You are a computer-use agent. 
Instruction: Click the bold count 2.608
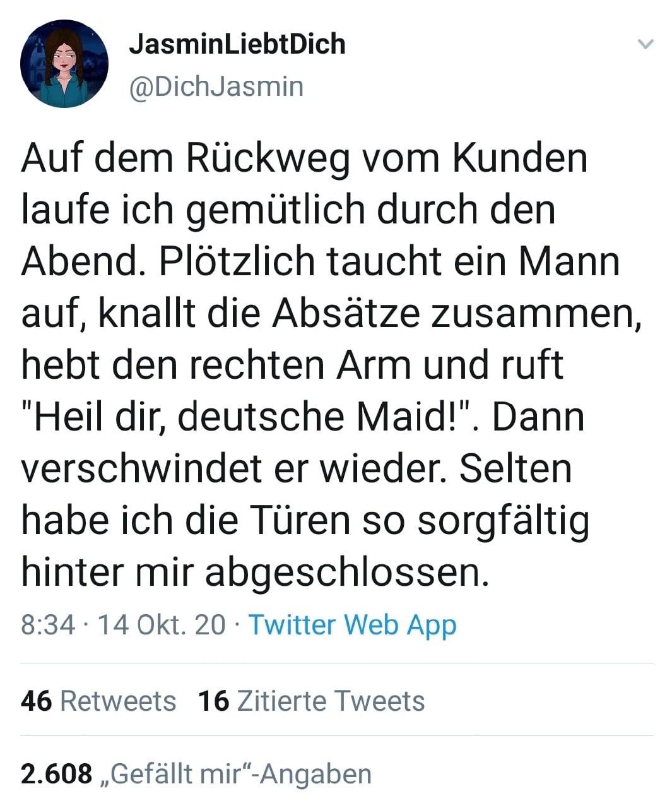pos(56,774)
